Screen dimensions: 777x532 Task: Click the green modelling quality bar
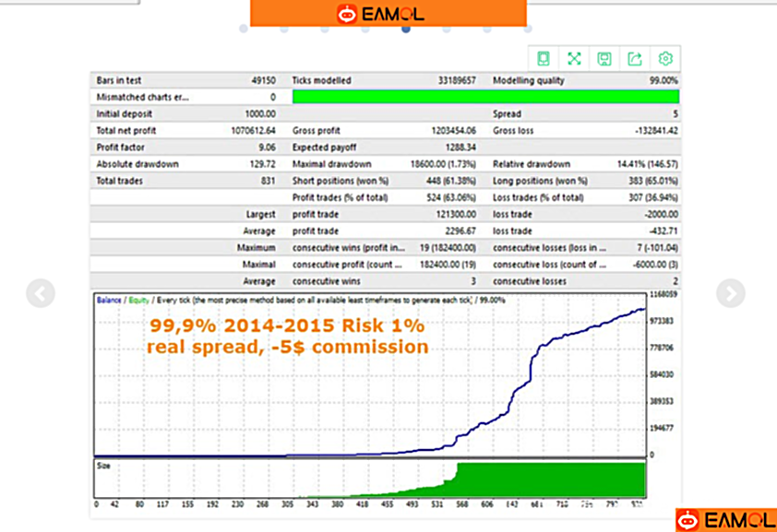(484, 97)
